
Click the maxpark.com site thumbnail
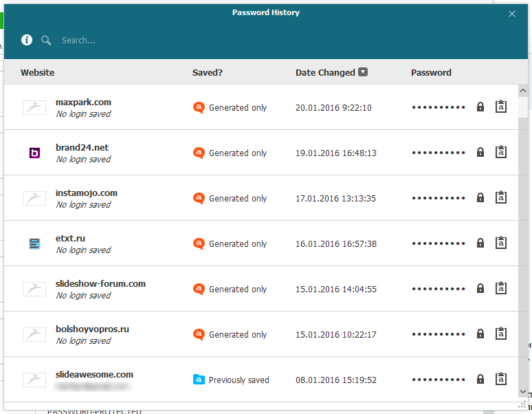34,107
